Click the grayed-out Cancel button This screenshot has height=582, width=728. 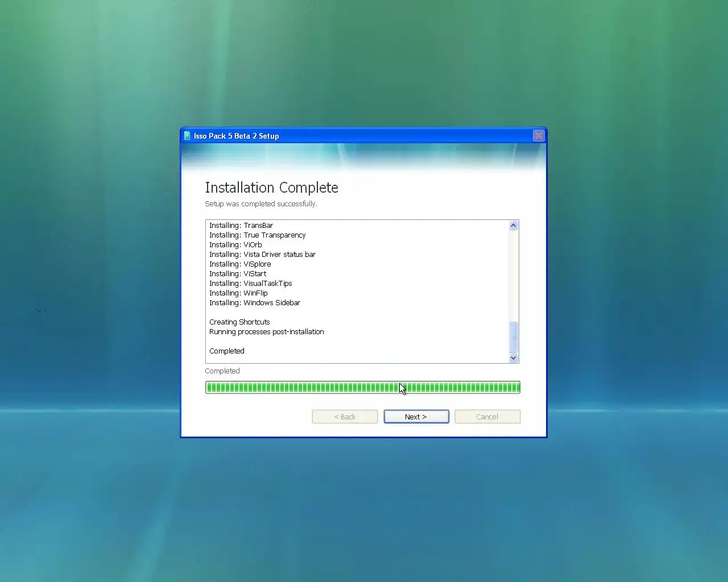[x=487, y=417]
